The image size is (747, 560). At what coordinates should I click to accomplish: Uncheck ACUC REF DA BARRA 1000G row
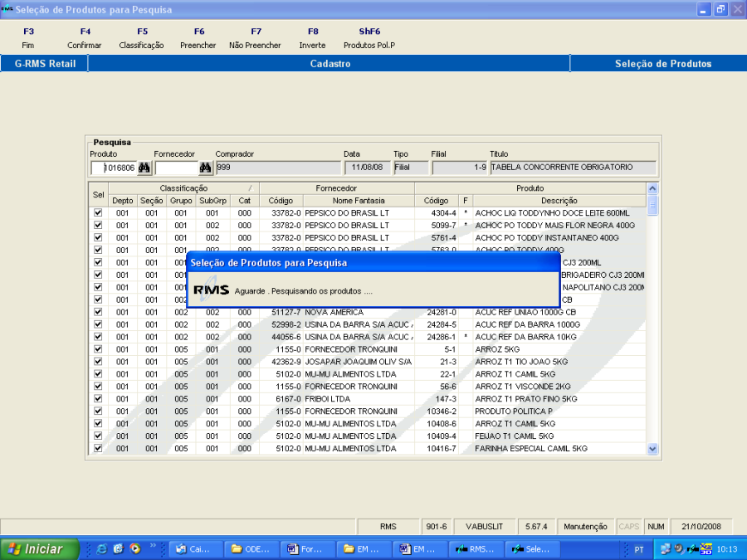(98, 324)
